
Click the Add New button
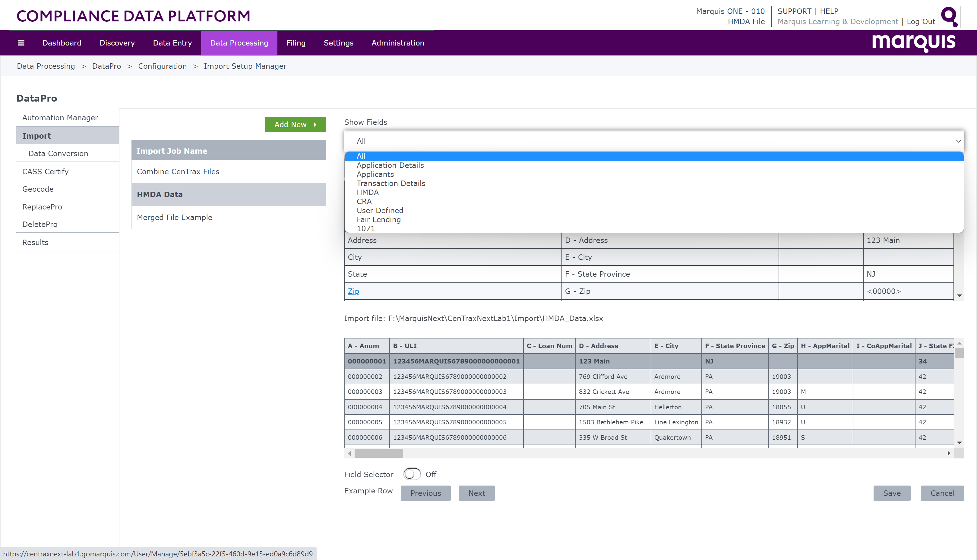295,124
